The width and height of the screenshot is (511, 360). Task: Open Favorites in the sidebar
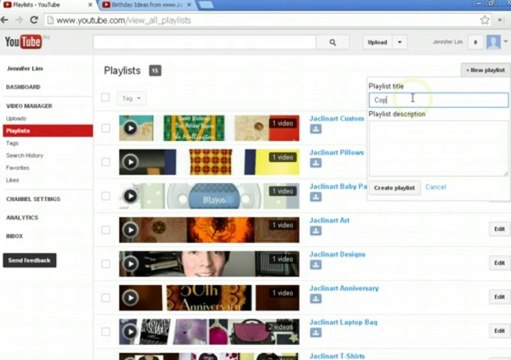click(x=18, y=168)
